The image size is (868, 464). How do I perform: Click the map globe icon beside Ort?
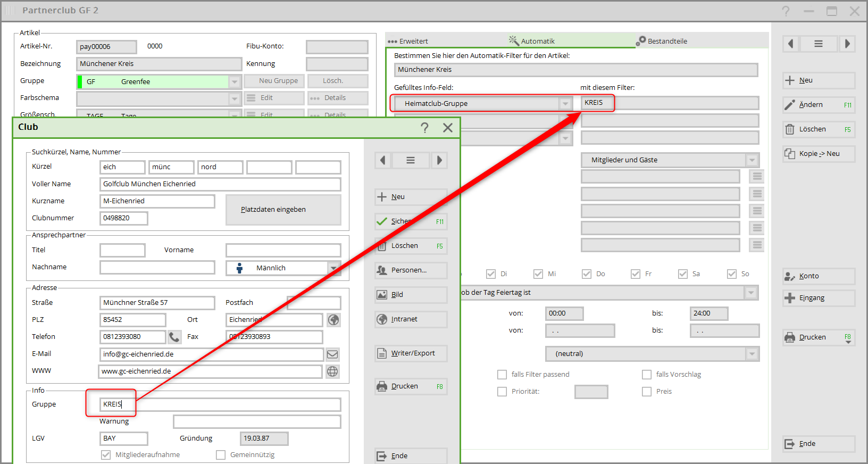333,320
